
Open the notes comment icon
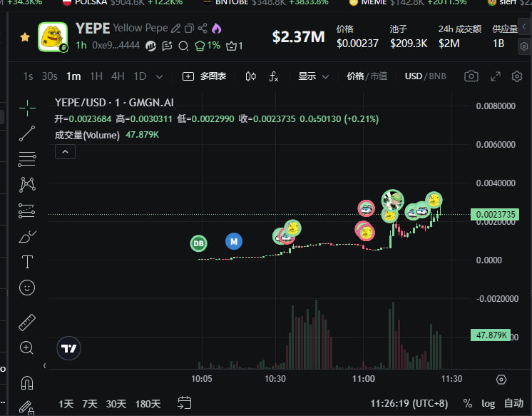click(168, 46)
